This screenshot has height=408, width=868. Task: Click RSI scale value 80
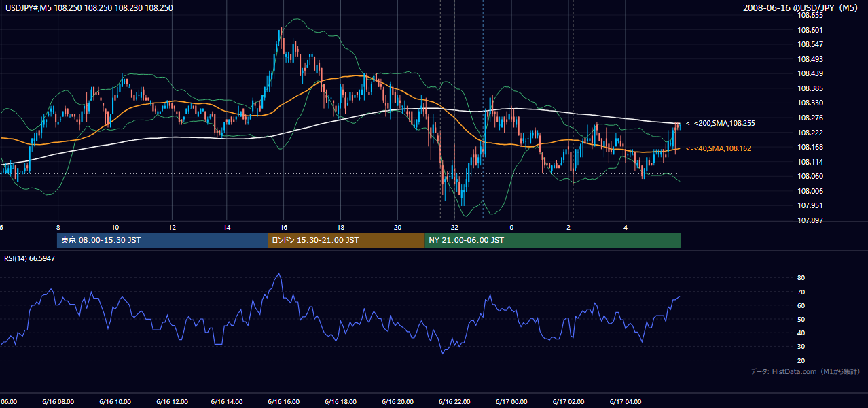point(801,278)
